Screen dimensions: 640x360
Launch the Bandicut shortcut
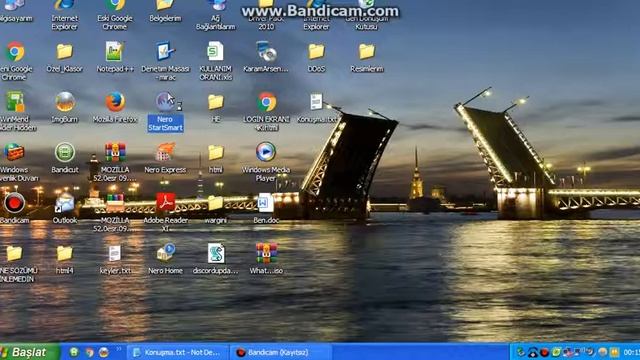pos(64,158)
